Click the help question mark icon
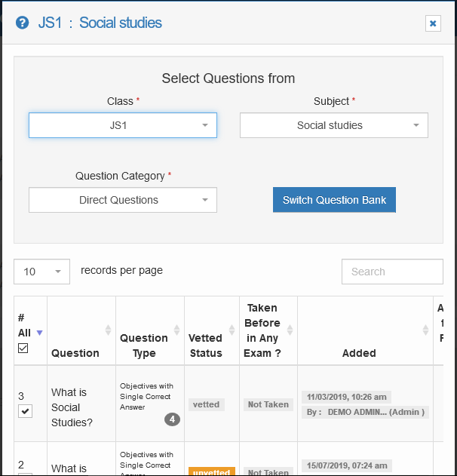Image resolution: width=457 pixels, height=476 pixels. 22,23
